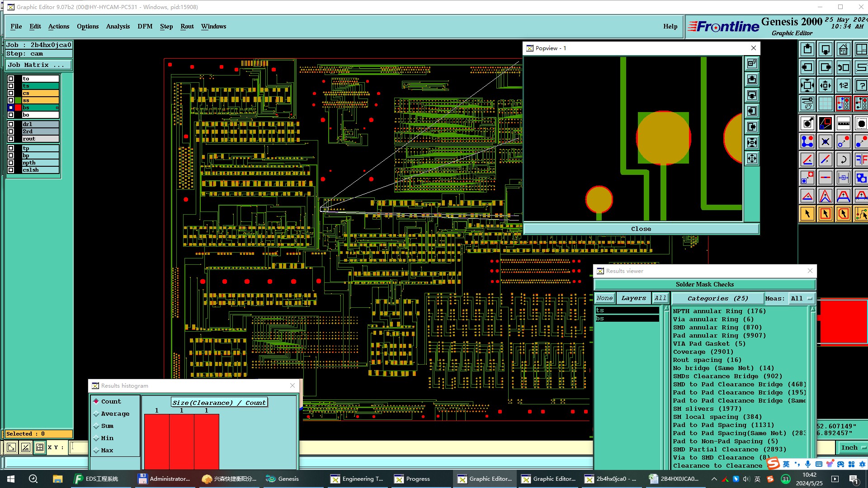Toggle the drl layer display checkbox
Viewport: 868px width, 488px height.
point(11,124)
